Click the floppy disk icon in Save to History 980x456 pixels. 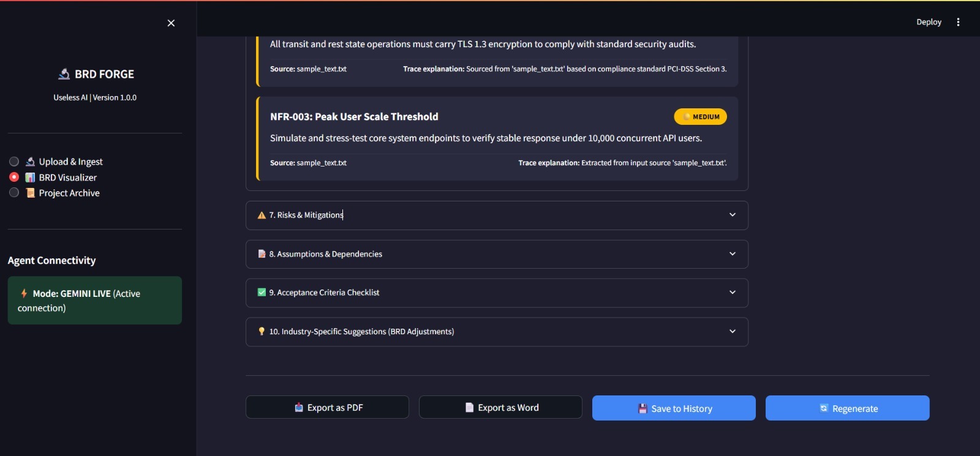pyautogui.click(x=643, y=409)
